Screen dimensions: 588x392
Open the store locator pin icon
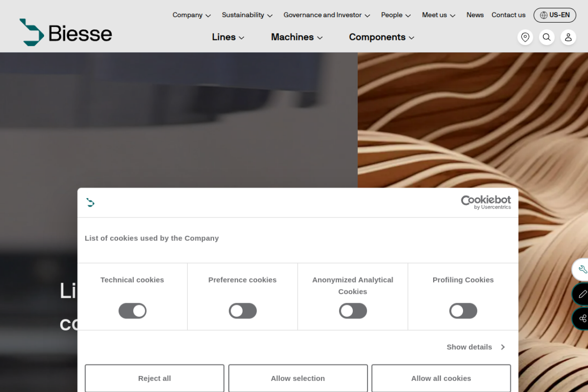click(525, 37)
